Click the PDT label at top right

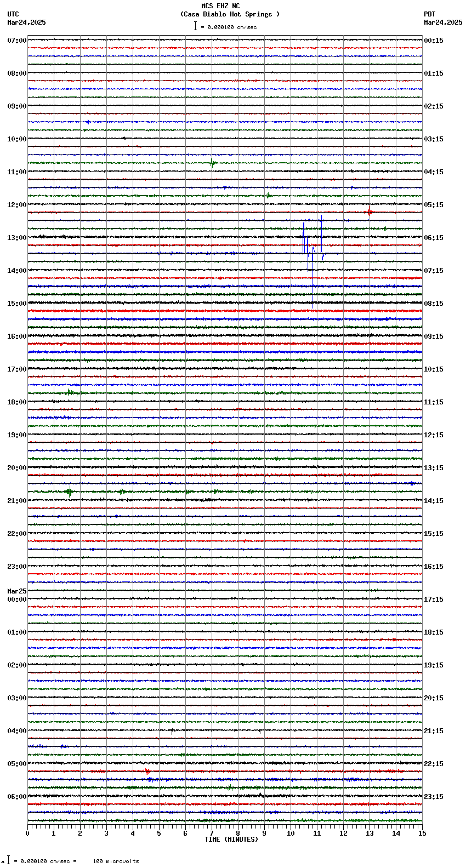[x=430, y=14]
